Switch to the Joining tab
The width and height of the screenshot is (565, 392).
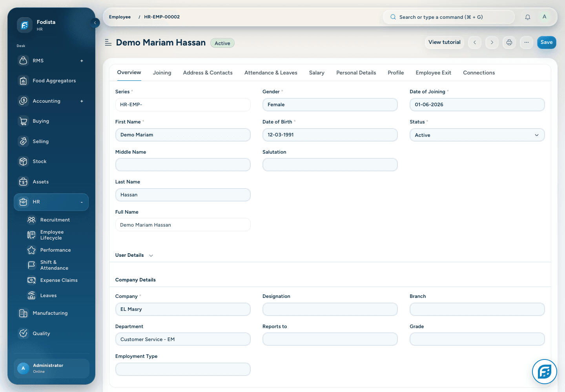[x=162, y=73]
